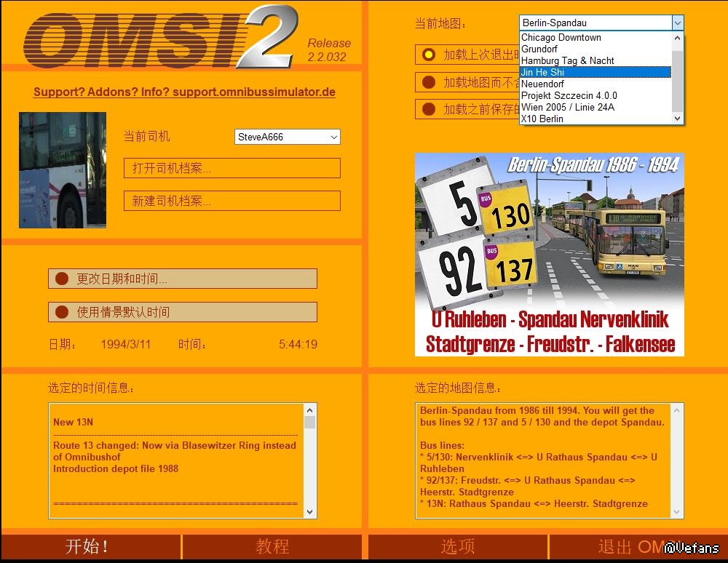Click the time info scrollbar thumb
This screenshot has height=563, width=728.
(309, 422)
